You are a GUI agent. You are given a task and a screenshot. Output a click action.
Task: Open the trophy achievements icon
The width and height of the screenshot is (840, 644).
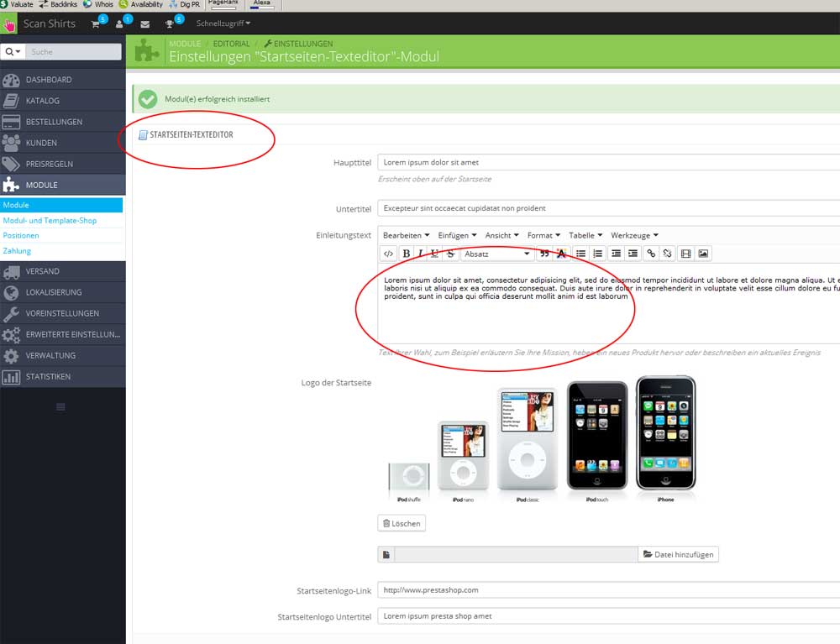coord(170,24)
